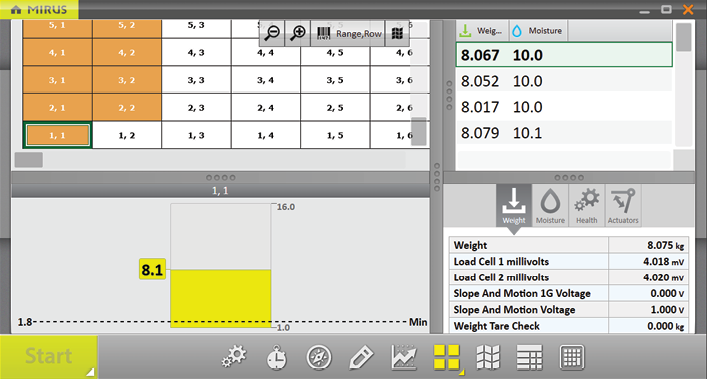
Task: Toggle the Range,Row barcode option
Action: [348, 33]
